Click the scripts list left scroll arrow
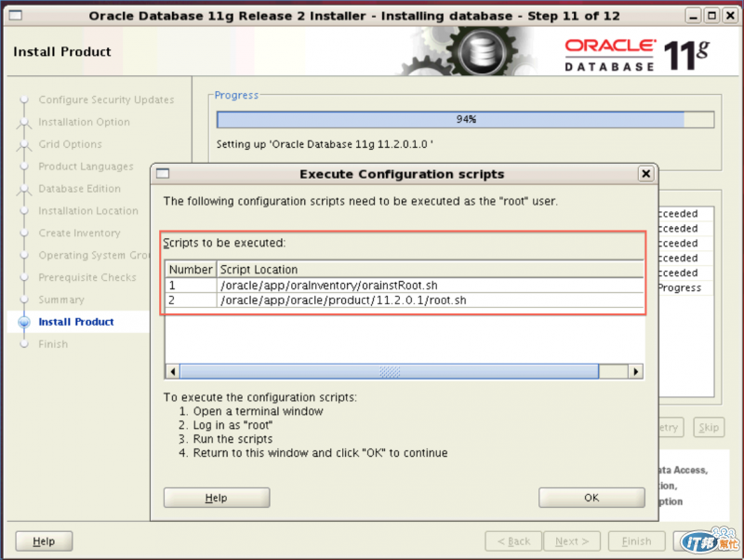Image resolution: width=744 pixels, height=560 pixels. (173, 371)
